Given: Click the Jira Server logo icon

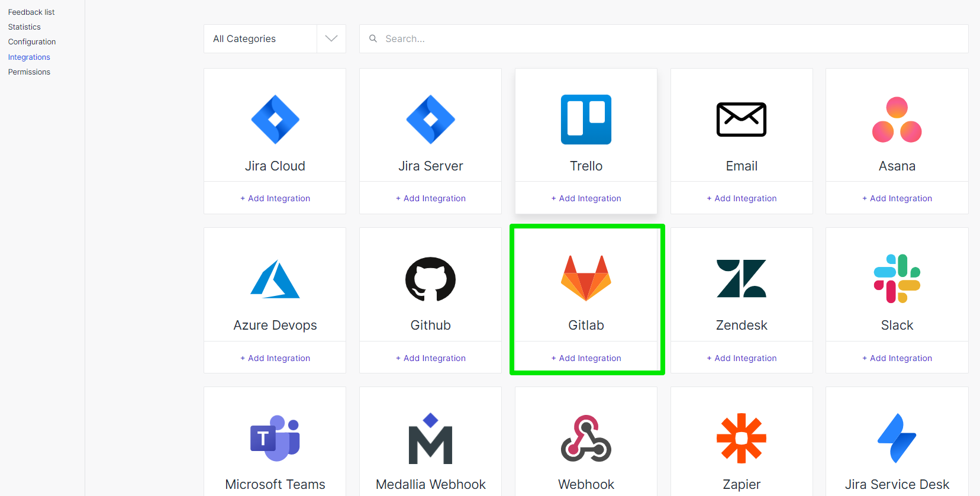Looking at the screenshot, I should 431,120.
